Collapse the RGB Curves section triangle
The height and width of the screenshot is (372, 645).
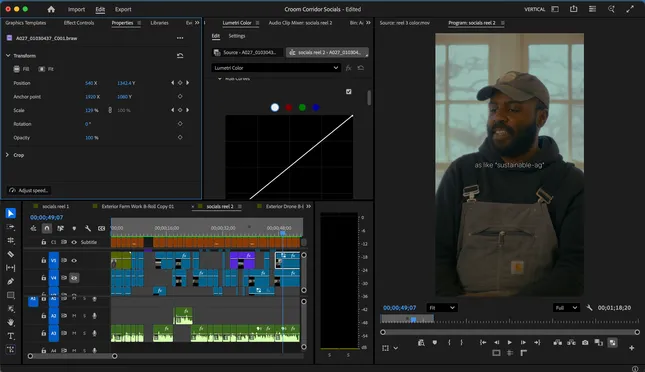(x=220, y=78)
